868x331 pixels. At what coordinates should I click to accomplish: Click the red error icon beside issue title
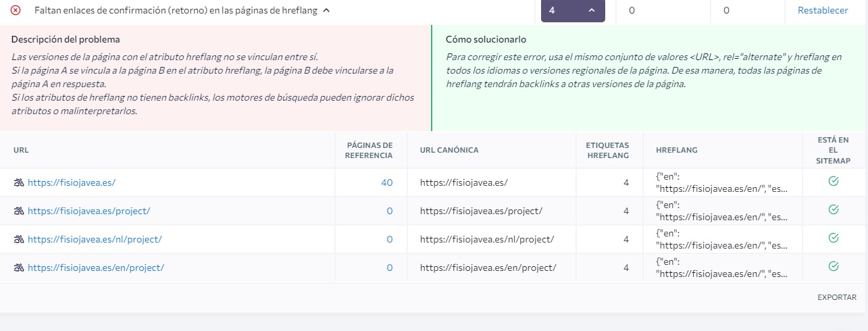click(16, 10)
